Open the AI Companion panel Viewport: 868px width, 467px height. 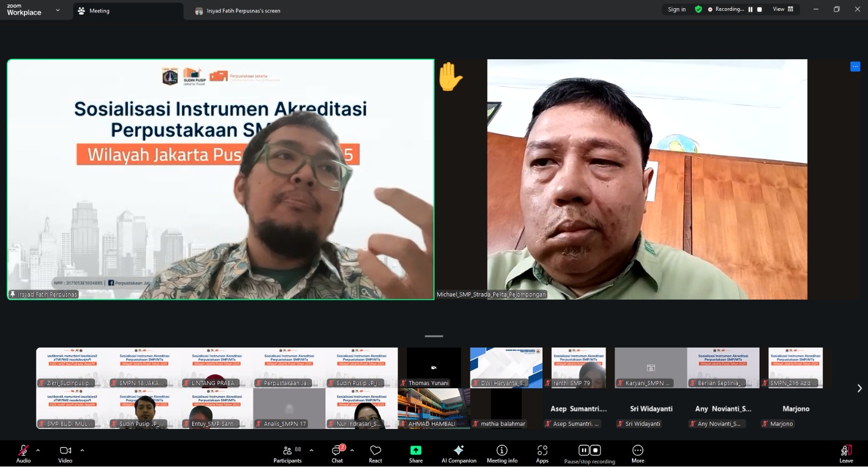click(459, 454)
